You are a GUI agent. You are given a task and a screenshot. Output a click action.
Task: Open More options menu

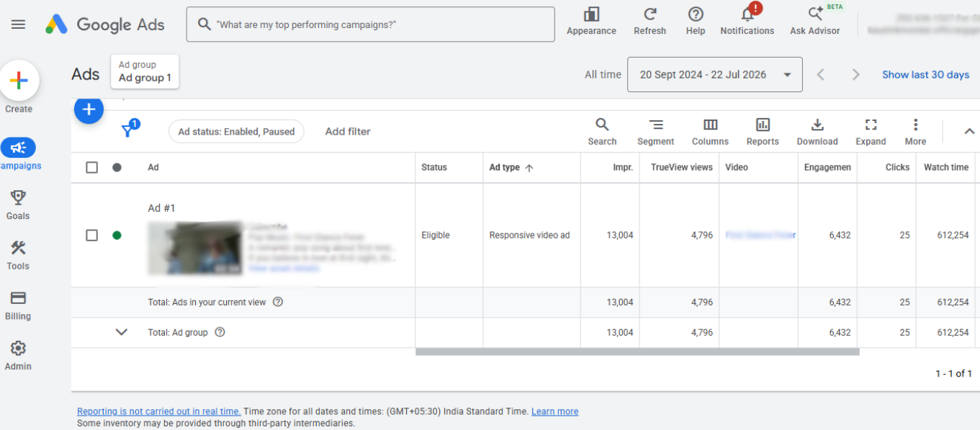click(915, 132)
